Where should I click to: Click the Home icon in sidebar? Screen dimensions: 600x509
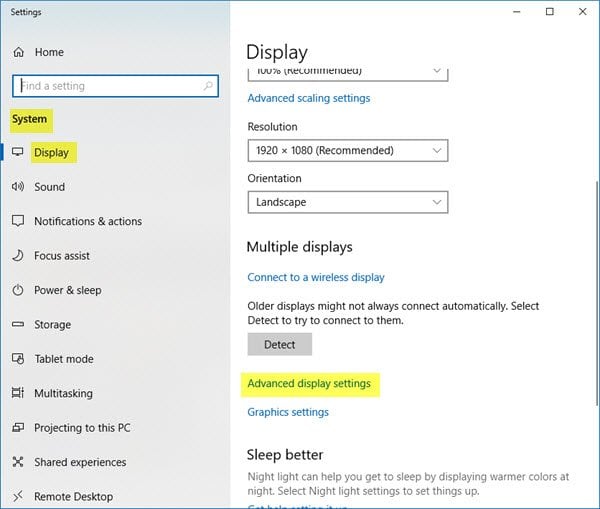tap(18, 52)
